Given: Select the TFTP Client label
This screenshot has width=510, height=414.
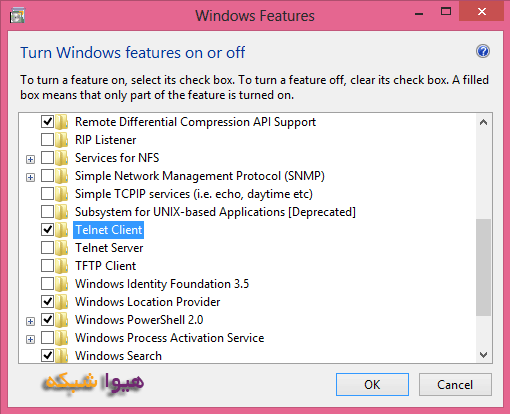Looking at the screenshot, I should tap(105, 266).
